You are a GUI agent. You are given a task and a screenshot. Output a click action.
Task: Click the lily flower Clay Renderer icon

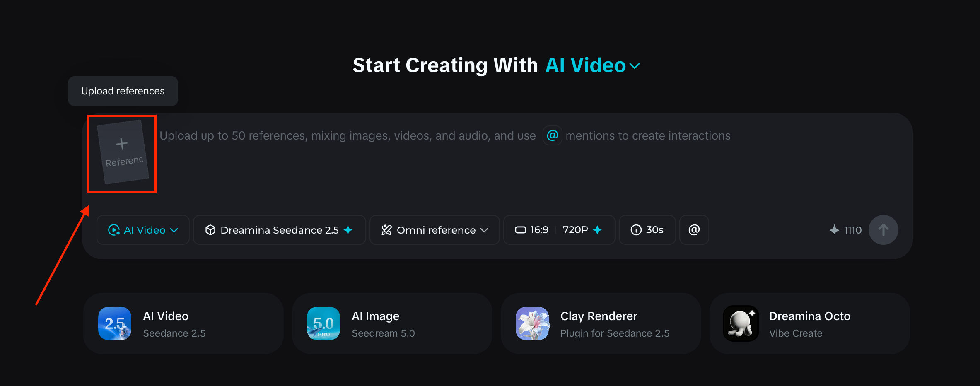(x=532, y=323)
